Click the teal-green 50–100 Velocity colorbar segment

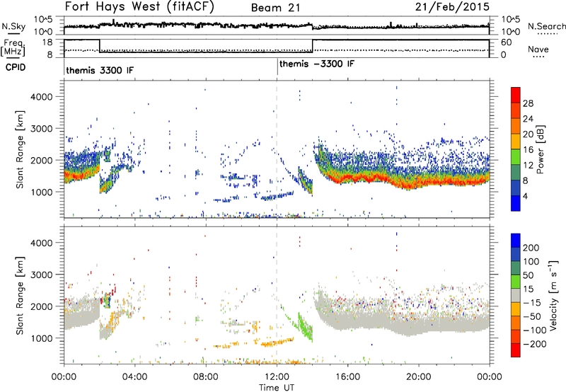(x=516, y=268)
